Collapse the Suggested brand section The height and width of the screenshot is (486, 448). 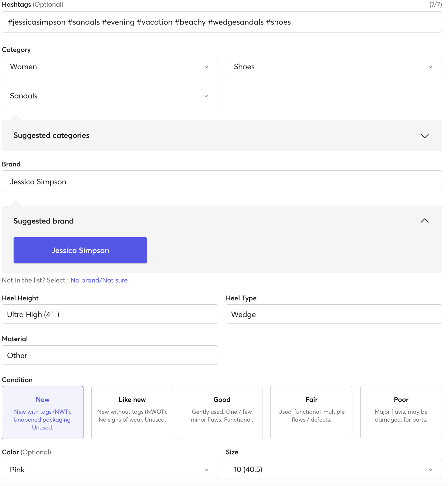coord(424,221)
